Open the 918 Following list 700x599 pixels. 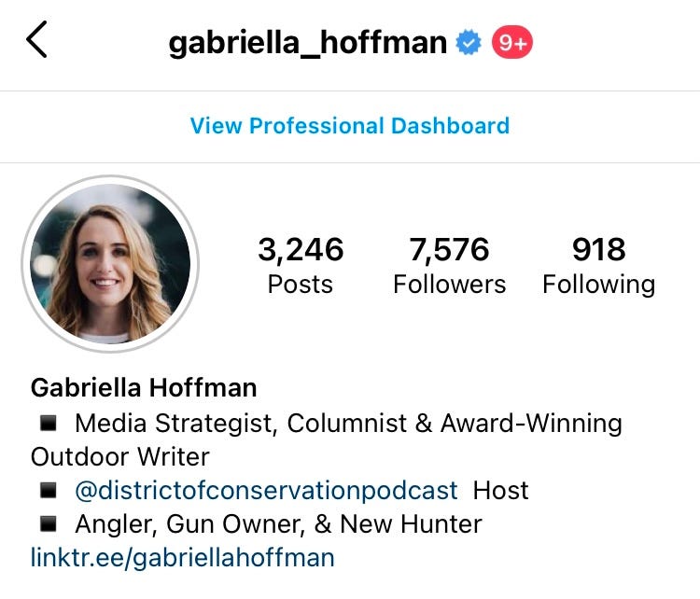[x=598, y=266]
